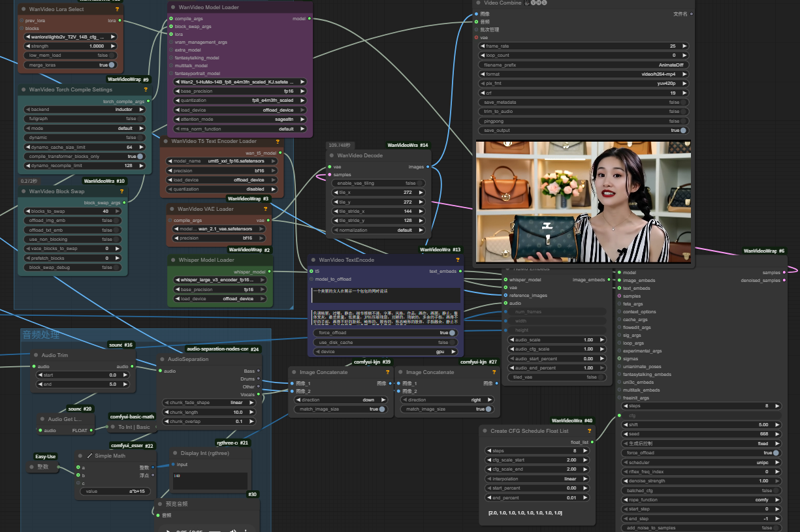The width and height of the screenshot is (800, 532).
Task: Click the filename_prefix field in Video Combine
Action: (584, 65)
